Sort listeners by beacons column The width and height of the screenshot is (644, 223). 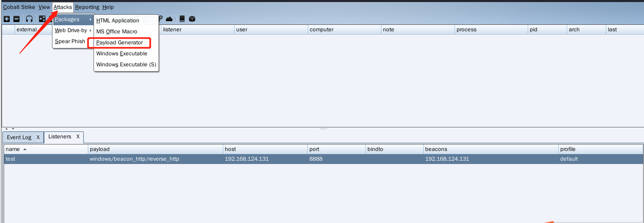coord(491,149)
